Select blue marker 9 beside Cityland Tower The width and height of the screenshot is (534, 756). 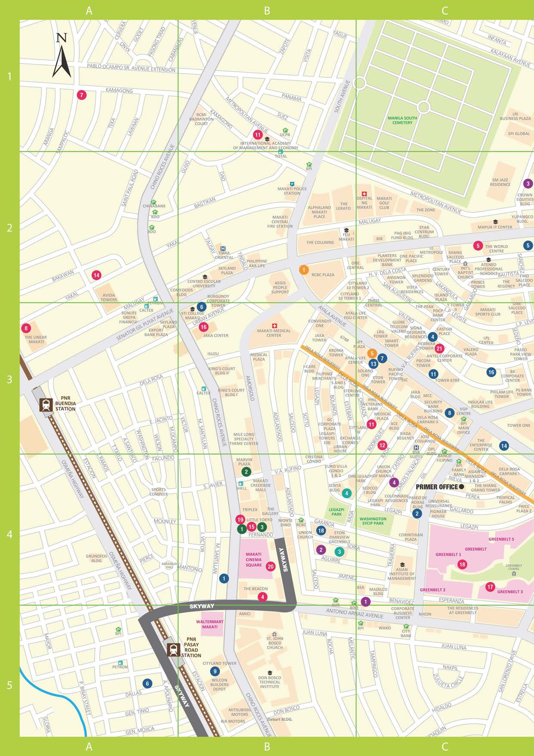[x=215, y=671]
